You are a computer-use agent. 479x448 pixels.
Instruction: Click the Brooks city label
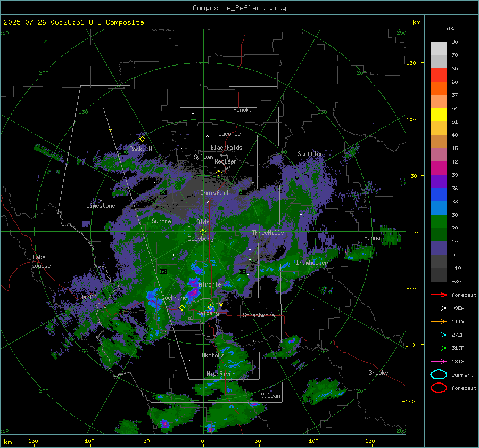pos(378,373)
